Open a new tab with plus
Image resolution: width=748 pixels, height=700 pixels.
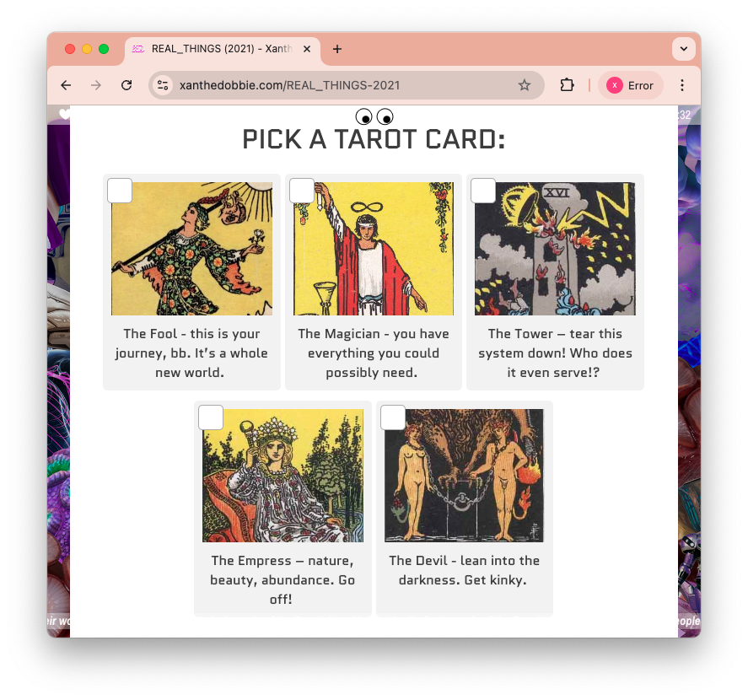337,49
